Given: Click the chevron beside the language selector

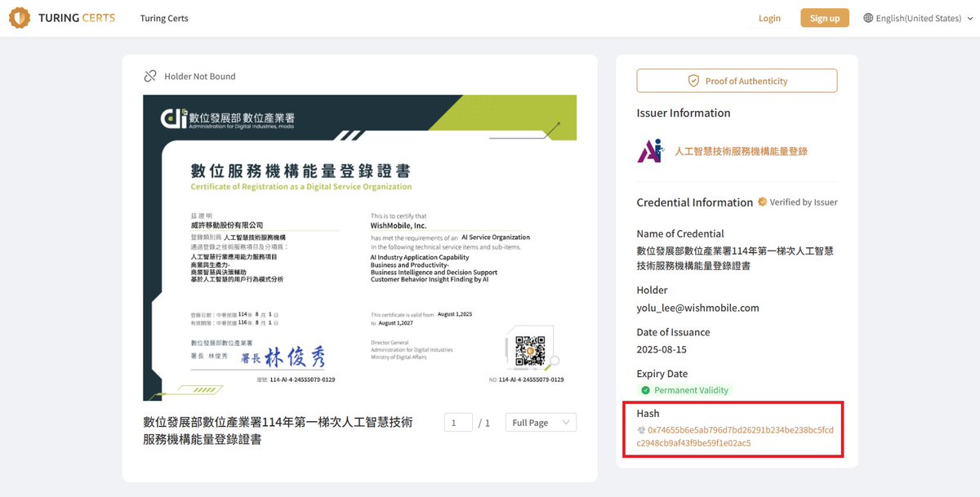Looking at the screenshot, I should tap(970, 17).
